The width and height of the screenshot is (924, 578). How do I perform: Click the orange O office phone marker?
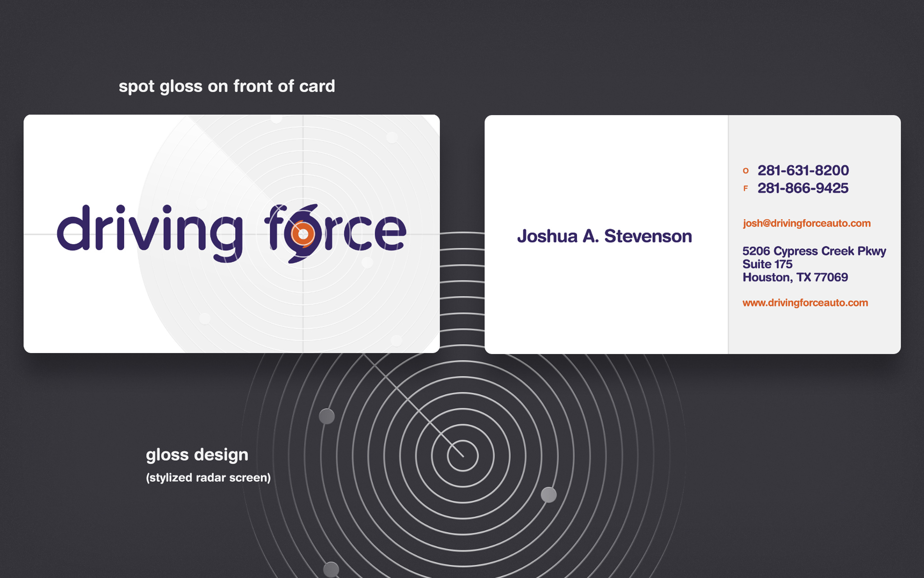746,171
